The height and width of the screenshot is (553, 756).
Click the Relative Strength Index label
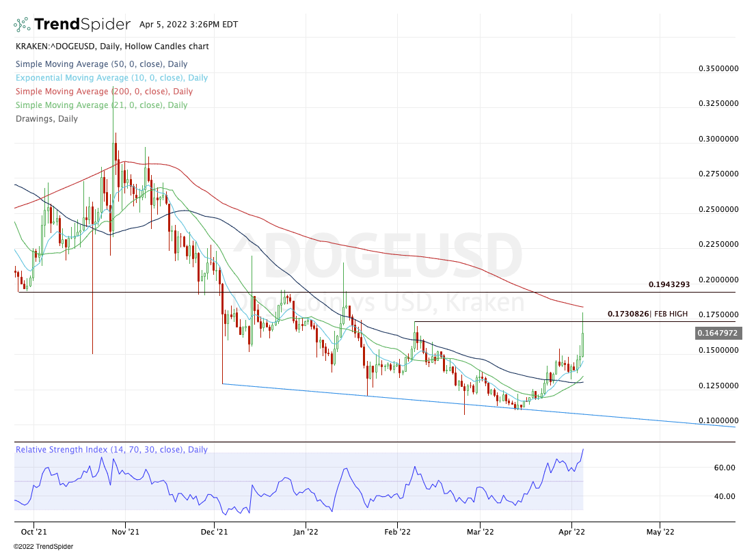[x=111, y=449]
